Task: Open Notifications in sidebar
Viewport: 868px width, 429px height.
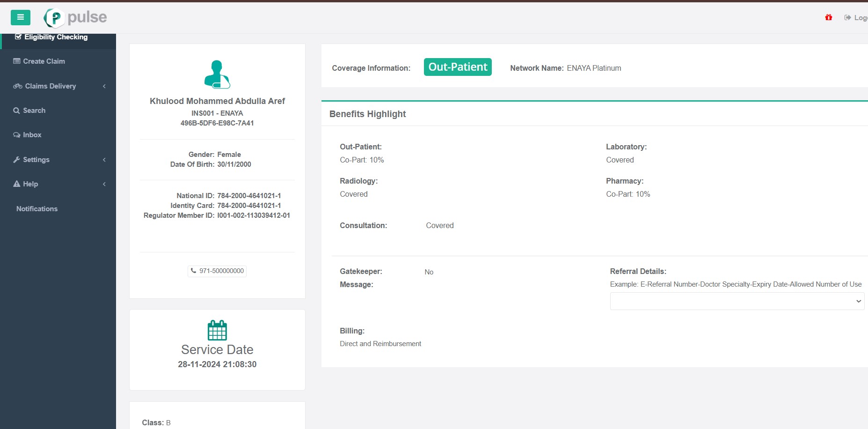Action: pyautogui.click(x=37, y=209)
